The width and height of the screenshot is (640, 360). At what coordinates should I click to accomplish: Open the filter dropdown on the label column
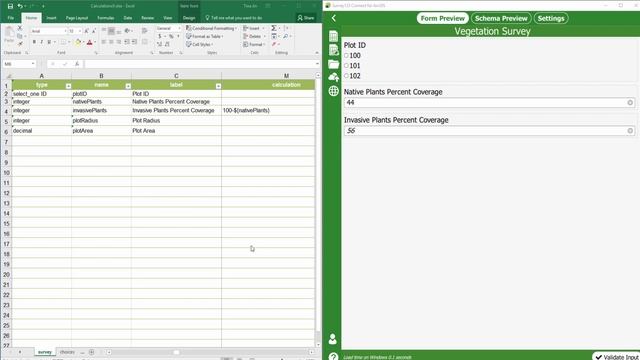click(x=218, y=86)
